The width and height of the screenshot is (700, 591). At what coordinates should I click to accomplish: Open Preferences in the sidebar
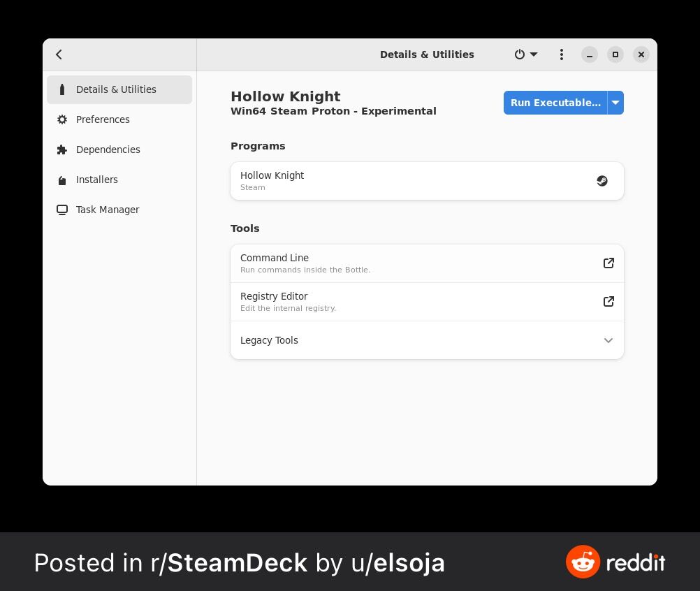(x=119, y=119)
